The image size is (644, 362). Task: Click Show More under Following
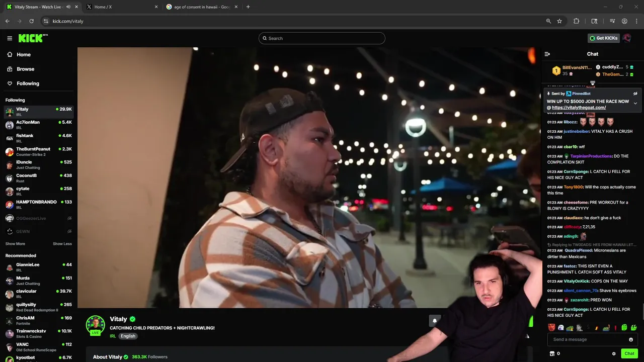coord(15,244)
